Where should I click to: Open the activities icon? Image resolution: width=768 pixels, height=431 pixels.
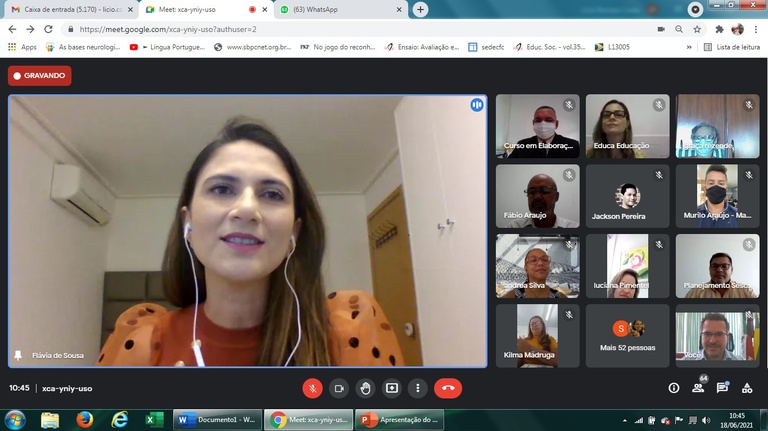pos(747,388)
